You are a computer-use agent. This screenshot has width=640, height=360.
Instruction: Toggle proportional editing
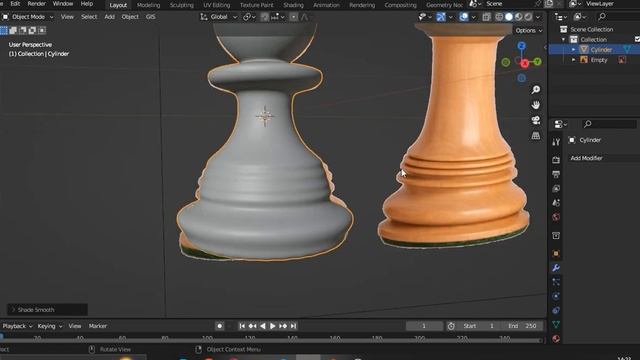click(x=293, y=17)
